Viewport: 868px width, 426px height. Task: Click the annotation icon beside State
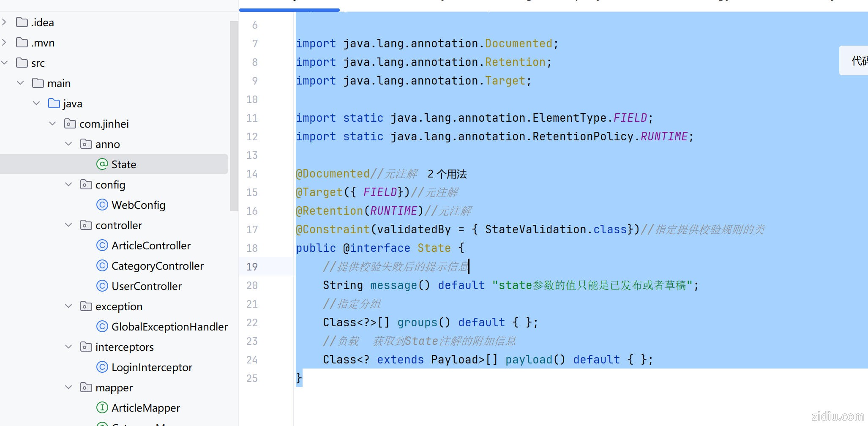point(102,164)
